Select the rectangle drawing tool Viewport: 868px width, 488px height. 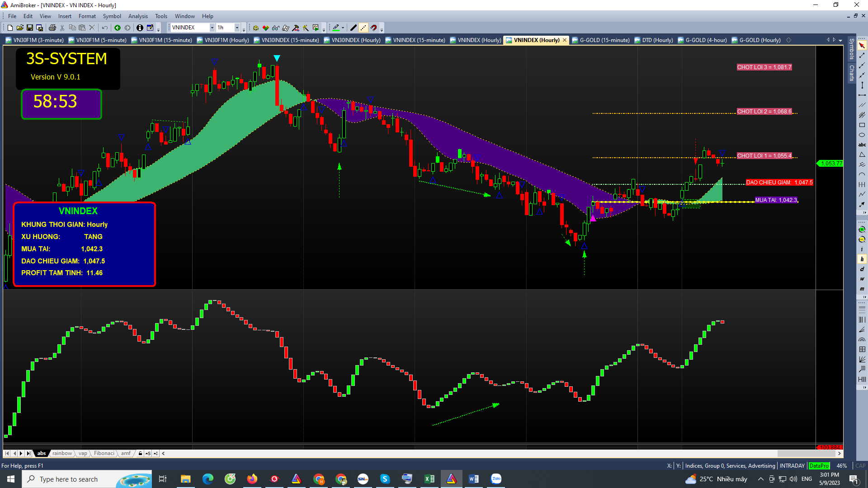point(862,125)
